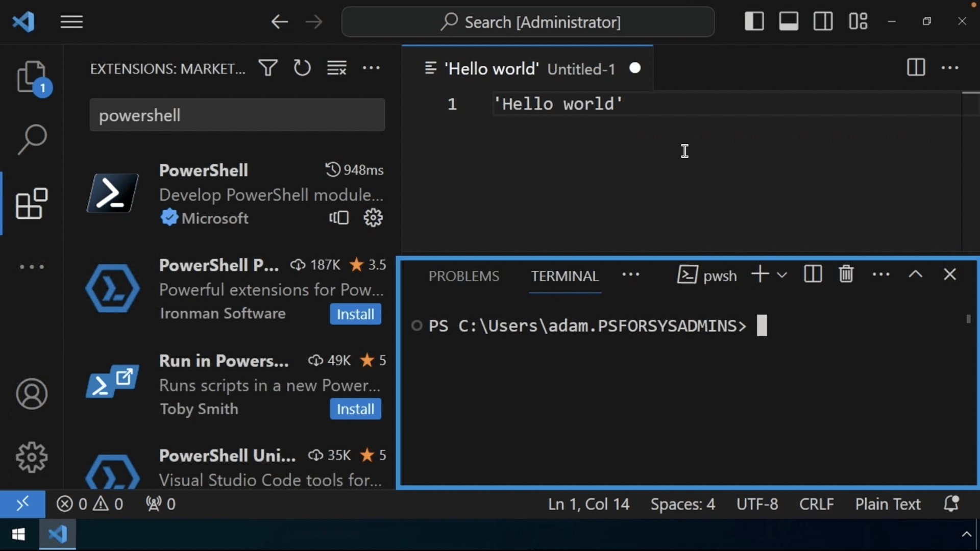Open the hamburger application menu
Image resolution: width=980 pixels, height=551 pixels.
pos(71,22)
